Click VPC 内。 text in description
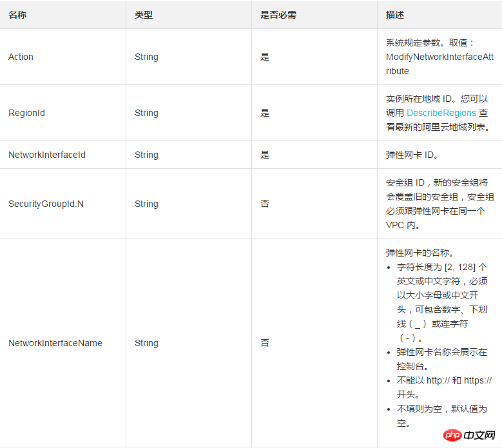This screenshot has height=448, width=502. click(403, 225)
